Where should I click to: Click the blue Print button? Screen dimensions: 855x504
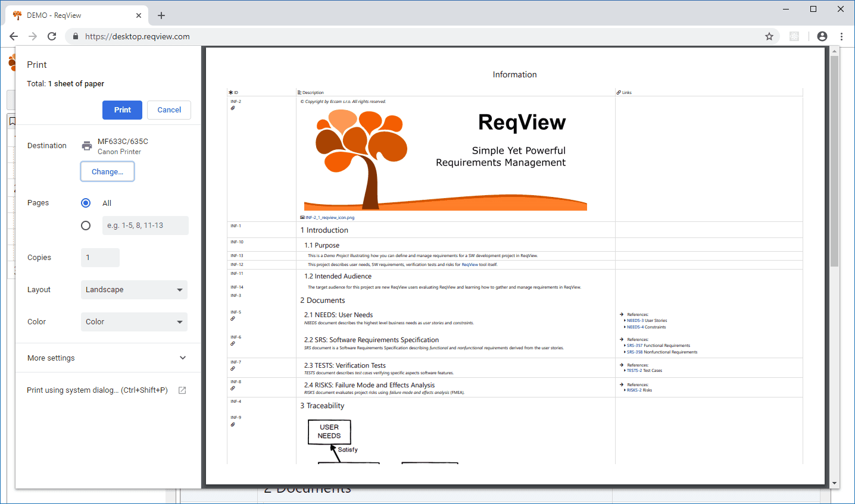click(x=122, y=110)
